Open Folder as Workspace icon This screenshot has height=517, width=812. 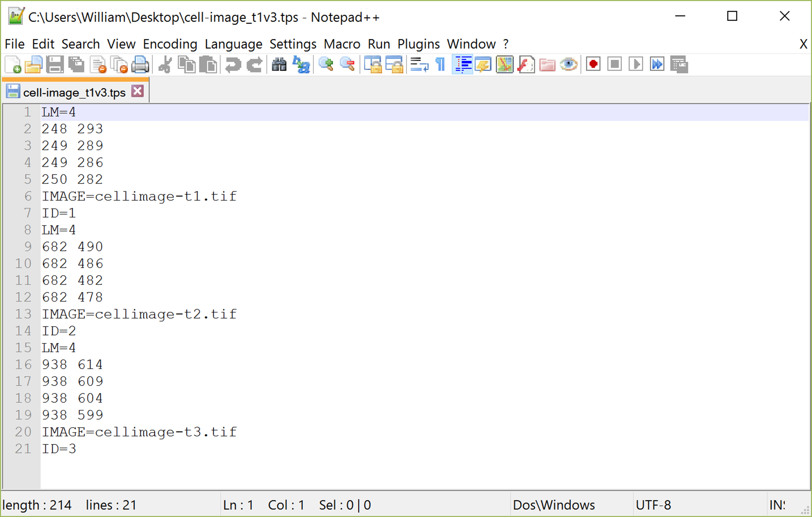click(547, 64)
